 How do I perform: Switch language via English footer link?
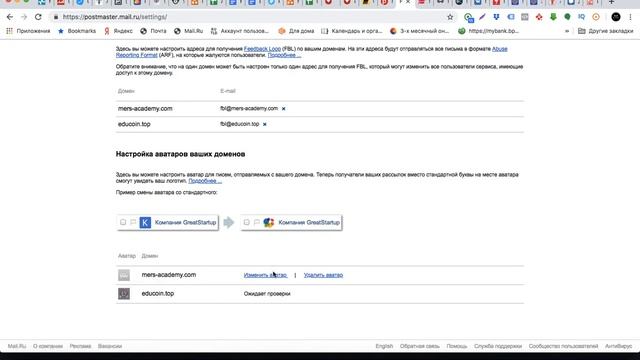click(x=384, y=346)
